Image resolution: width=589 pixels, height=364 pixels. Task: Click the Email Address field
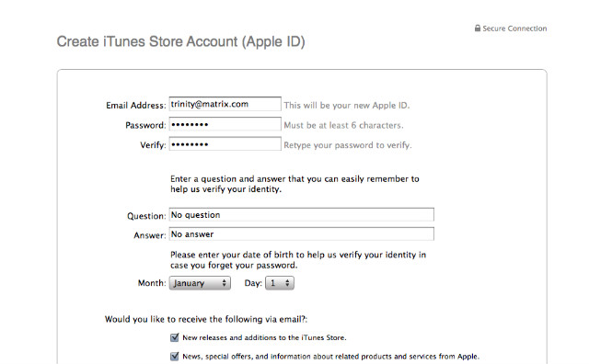[225, 104]
